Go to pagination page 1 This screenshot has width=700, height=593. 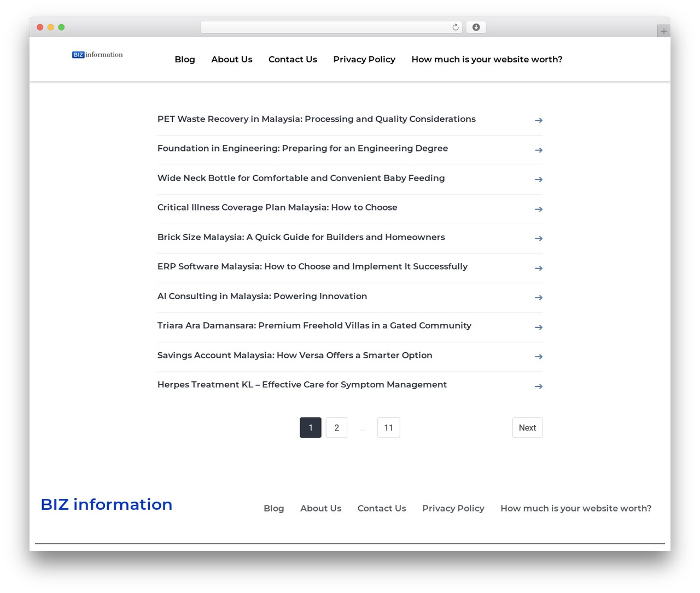[x=311, y=428]
